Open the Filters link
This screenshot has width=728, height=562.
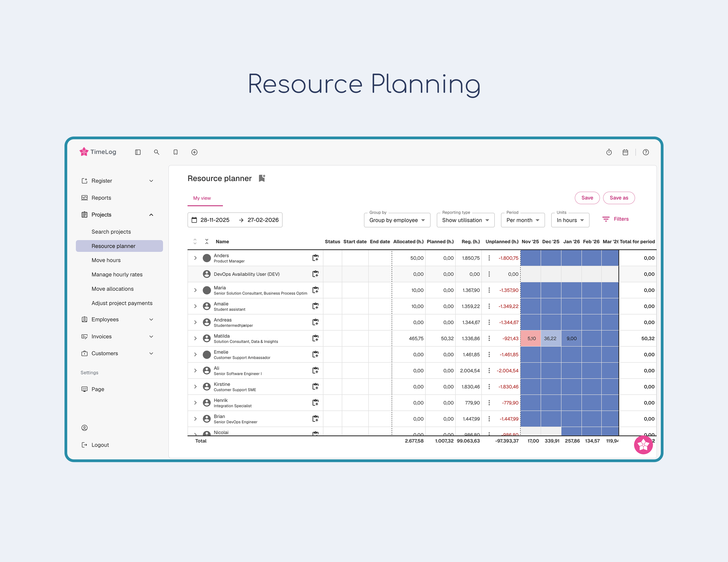(615, 219)
